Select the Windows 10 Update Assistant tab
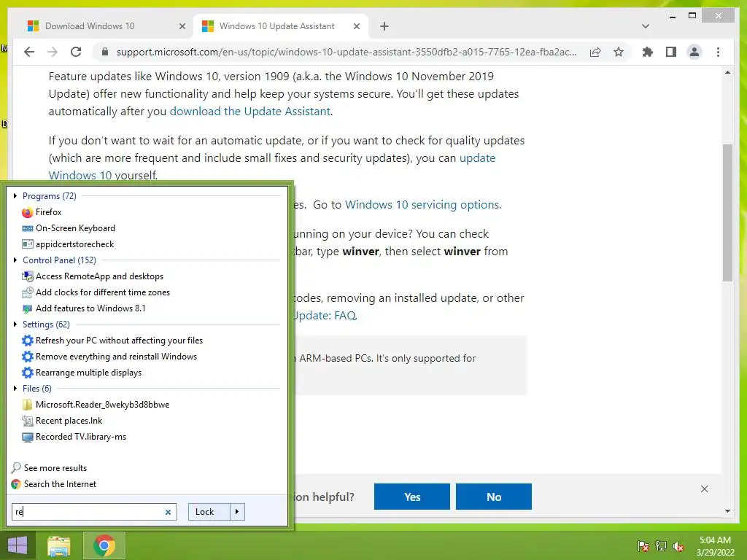The width and height of the screenshot is (747, 560). [281, 26]
